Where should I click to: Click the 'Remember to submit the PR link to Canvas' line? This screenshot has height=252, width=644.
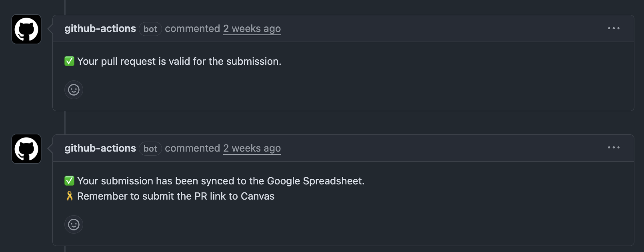[176, 196]
